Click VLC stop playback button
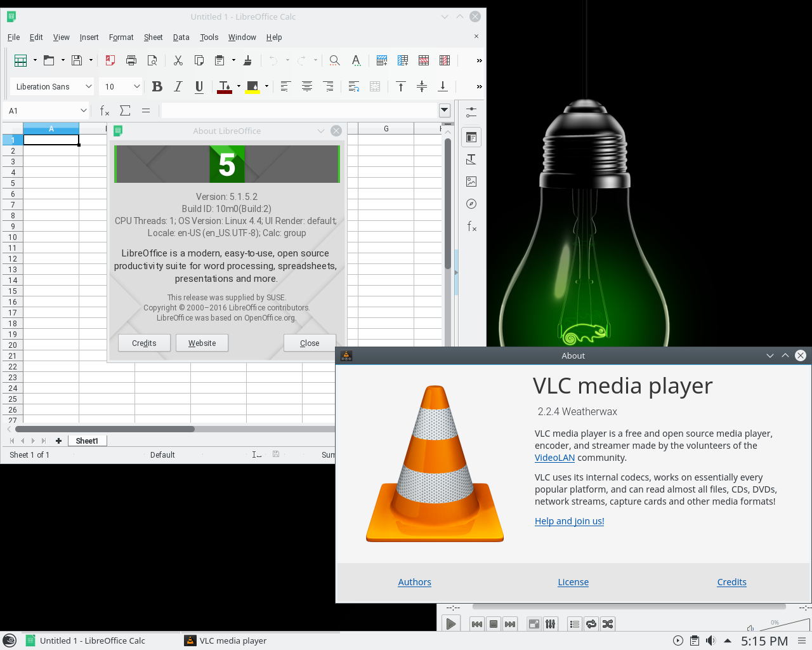The width and height of the screenshot is (812, 650). (x=494, y=624)
